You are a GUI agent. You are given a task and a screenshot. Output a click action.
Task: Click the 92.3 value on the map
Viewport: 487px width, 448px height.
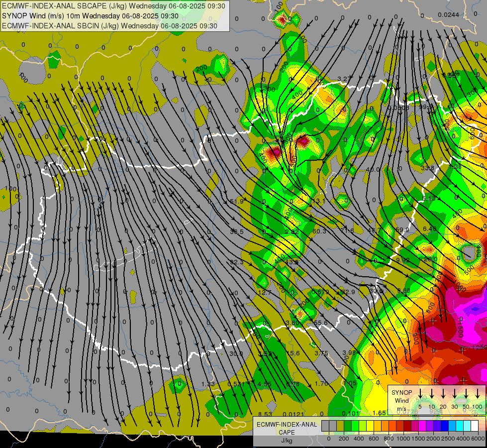pos(237,262)
